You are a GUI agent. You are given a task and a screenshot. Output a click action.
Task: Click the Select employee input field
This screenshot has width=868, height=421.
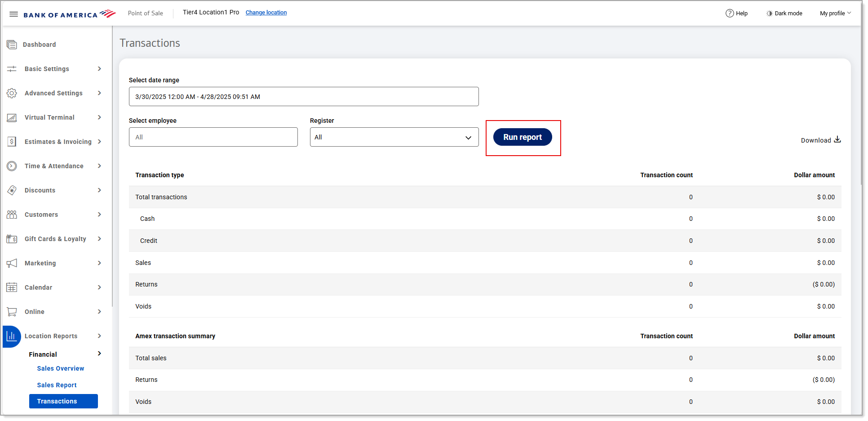click(213, 137)
